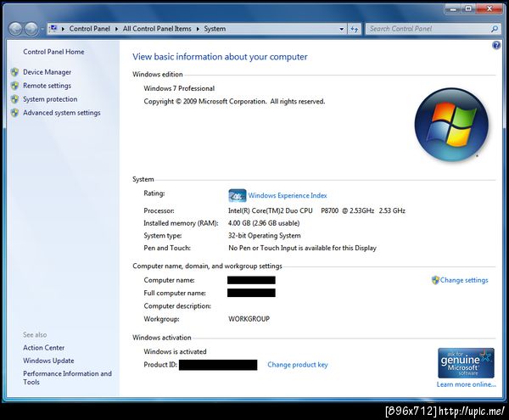Viewport: 509px width, 420px height.
Task: Open System protection link
Action: coord(50,99)
